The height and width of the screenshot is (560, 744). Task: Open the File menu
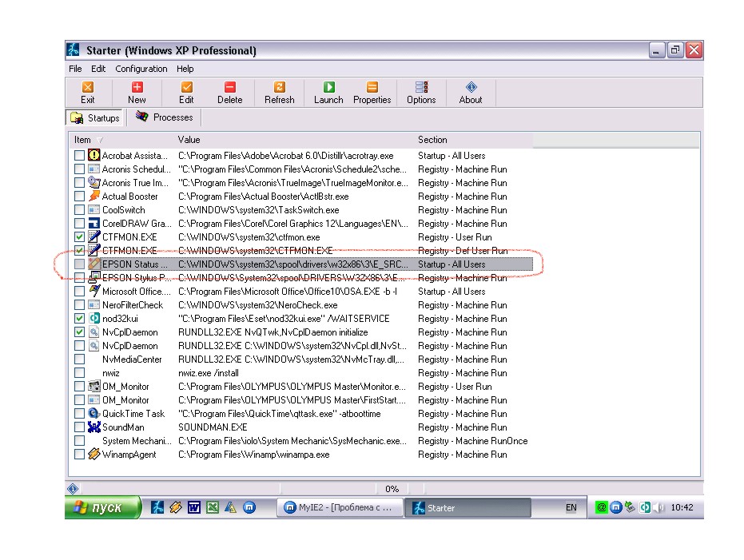(75, 69)
